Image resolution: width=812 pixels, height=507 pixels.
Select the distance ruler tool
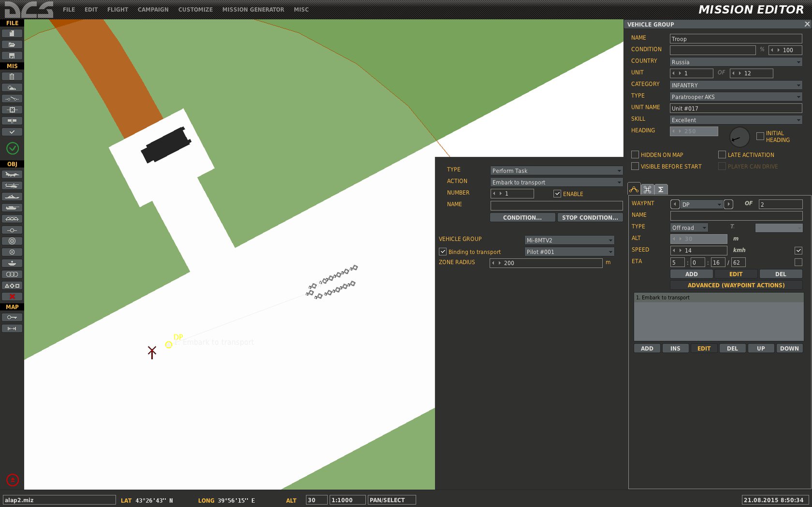tap(12, 328)
